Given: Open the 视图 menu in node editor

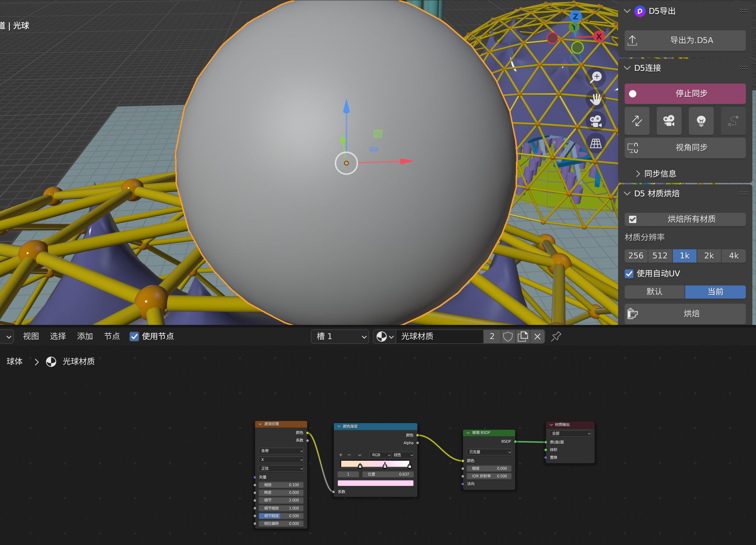Looking at the screenshot, I should click(x=31, y=337).
